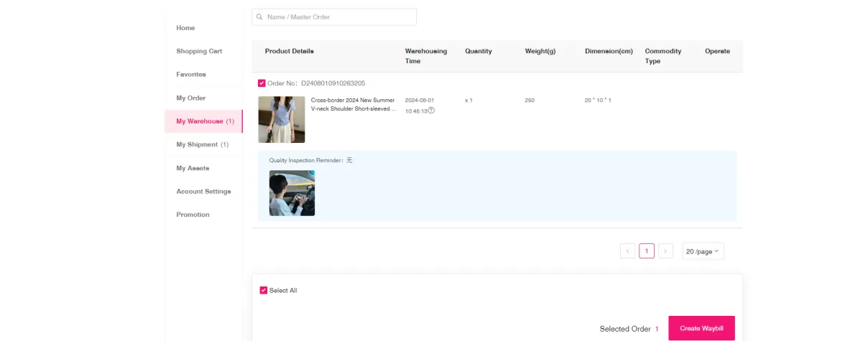The width and height of the screenshot is (868, 341).
Task: Go to next page arrow
Action: [666, 251]
